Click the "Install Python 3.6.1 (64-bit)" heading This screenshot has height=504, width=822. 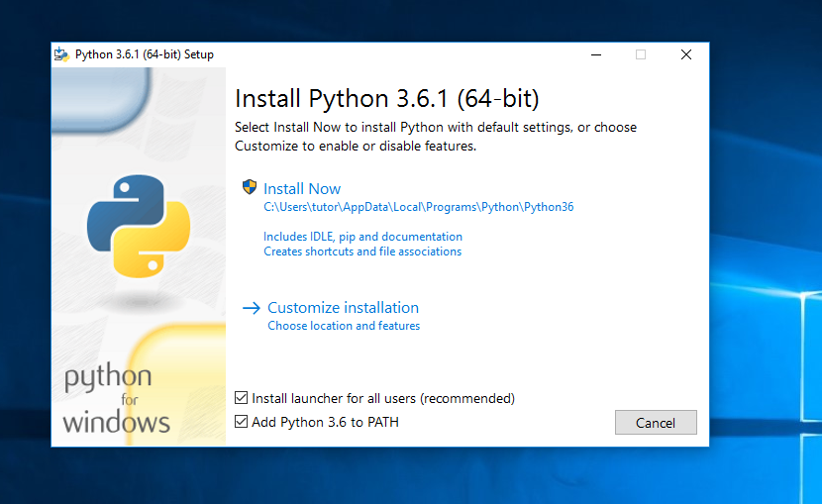(387, 98)
